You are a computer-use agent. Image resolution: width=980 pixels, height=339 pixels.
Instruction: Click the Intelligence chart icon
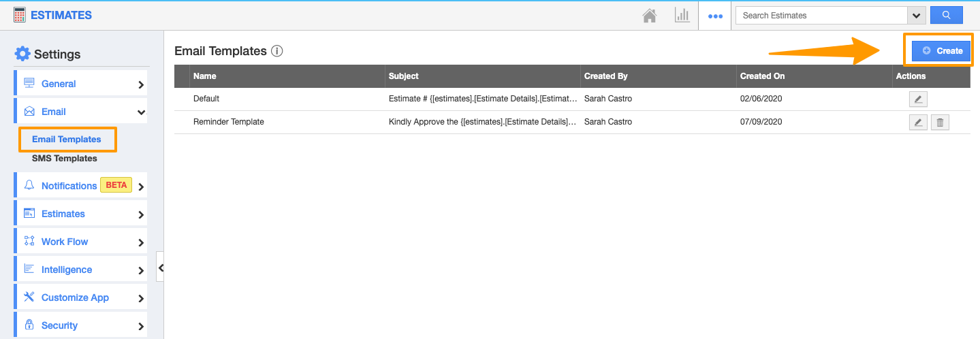click(x=29, y=269)
